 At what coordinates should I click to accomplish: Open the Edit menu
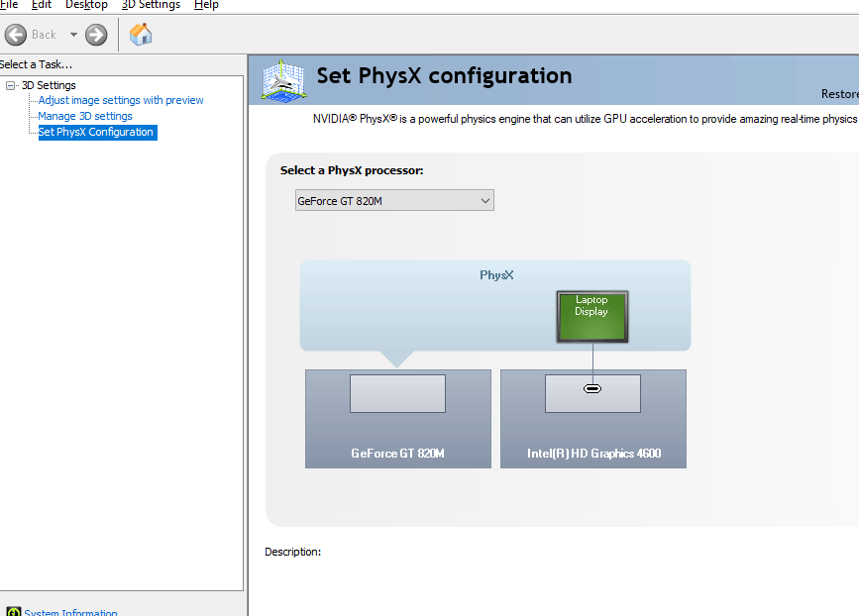click(x=41, y=5)
